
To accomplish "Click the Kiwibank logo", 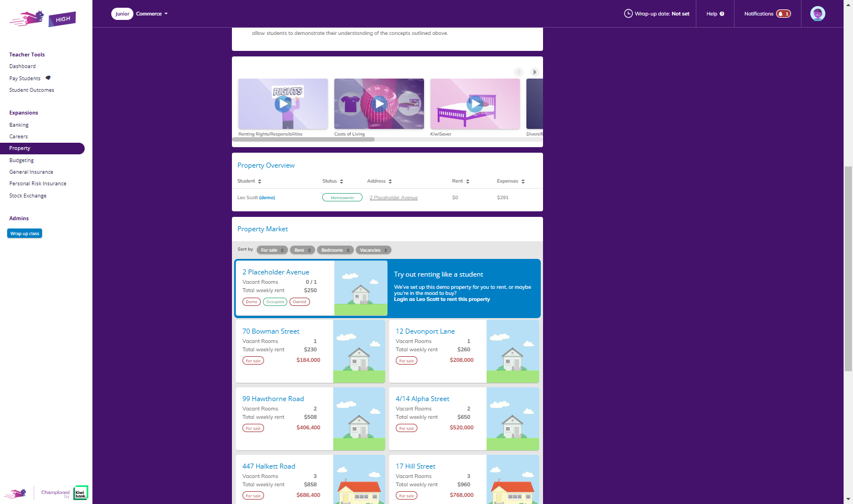I will click(81, 493).
